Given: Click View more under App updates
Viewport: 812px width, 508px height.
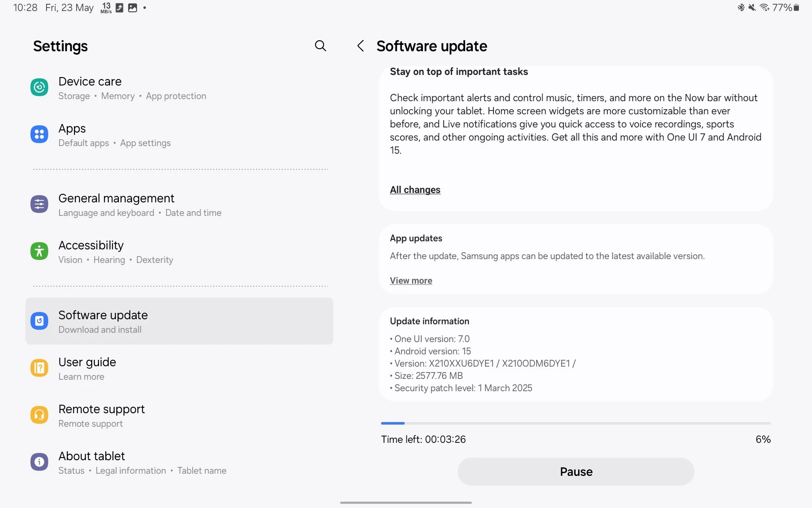Looking at the screenshot, I should [x=411, y=280].
